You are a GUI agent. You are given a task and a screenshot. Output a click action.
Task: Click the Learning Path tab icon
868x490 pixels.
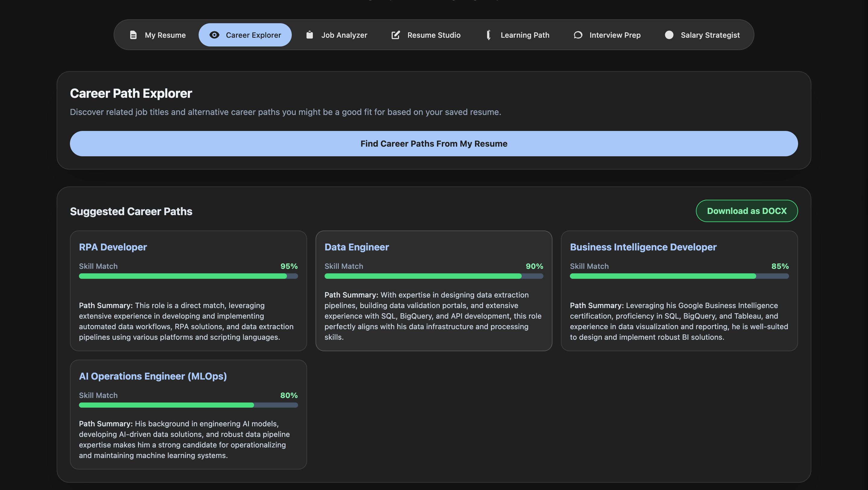pos(488,35)
